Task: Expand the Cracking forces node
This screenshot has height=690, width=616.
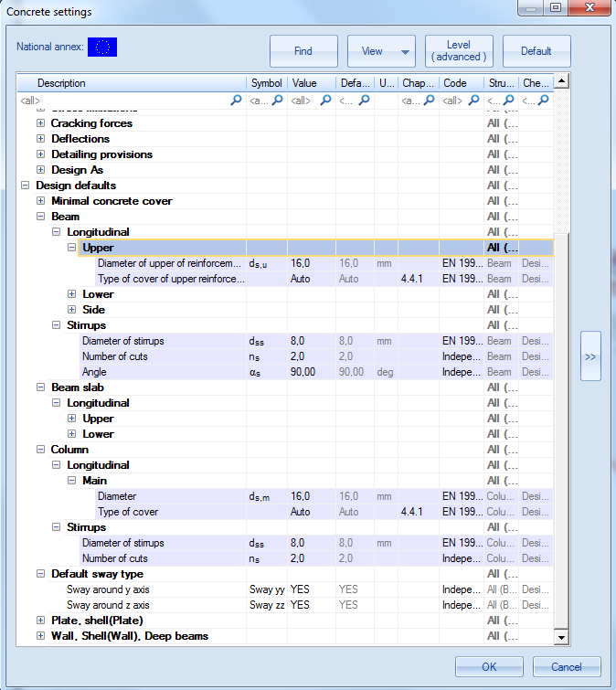Action: coord(40,123)
